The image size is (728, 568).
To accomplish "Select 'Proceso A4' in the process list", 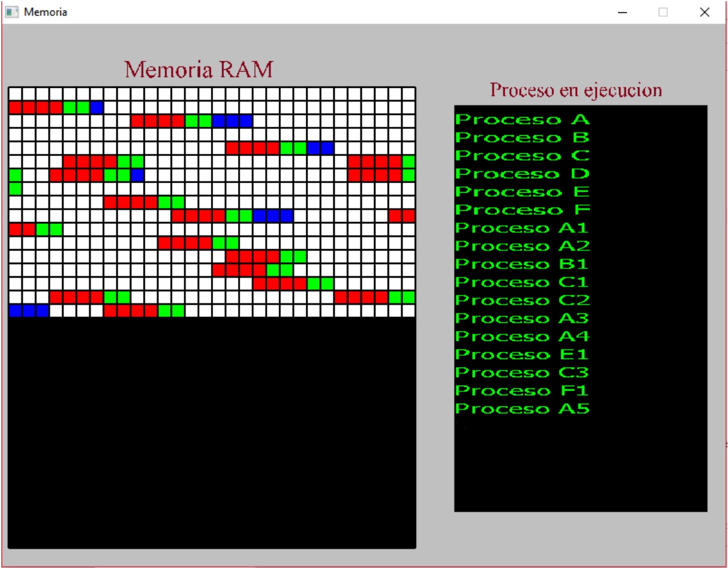I will (x=522, y=336).
